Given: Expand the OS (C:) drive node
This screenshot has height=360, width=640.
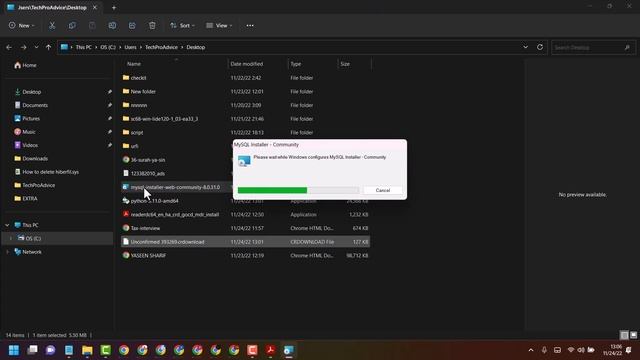Looking at the screenshot, I should click(x=10, y=238).
